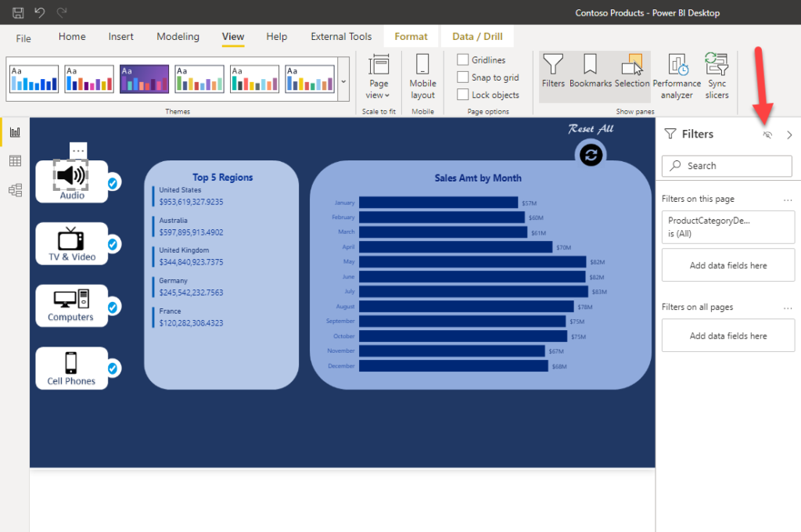Click the Reset All refresh icon
Image resolution: width=801 pixels, height=532 pixels.
coord(591,155)
